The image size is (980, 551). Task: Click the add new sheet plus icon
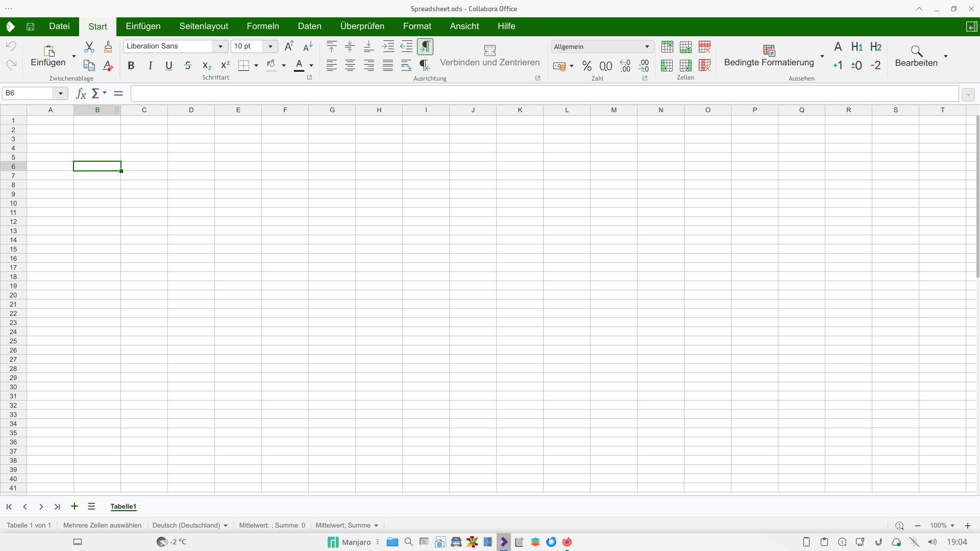[x=75, y=506]
